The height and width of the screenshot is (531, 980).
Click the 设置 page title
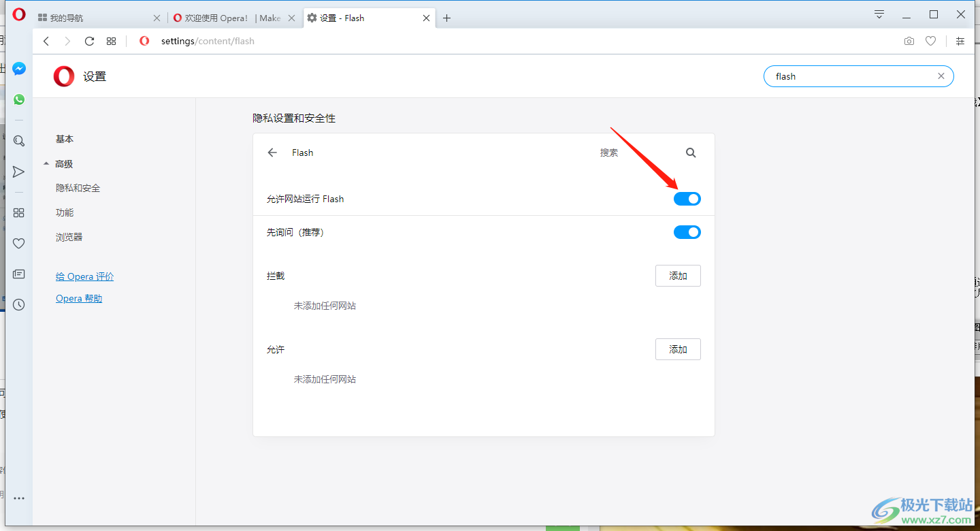point(95,77)
